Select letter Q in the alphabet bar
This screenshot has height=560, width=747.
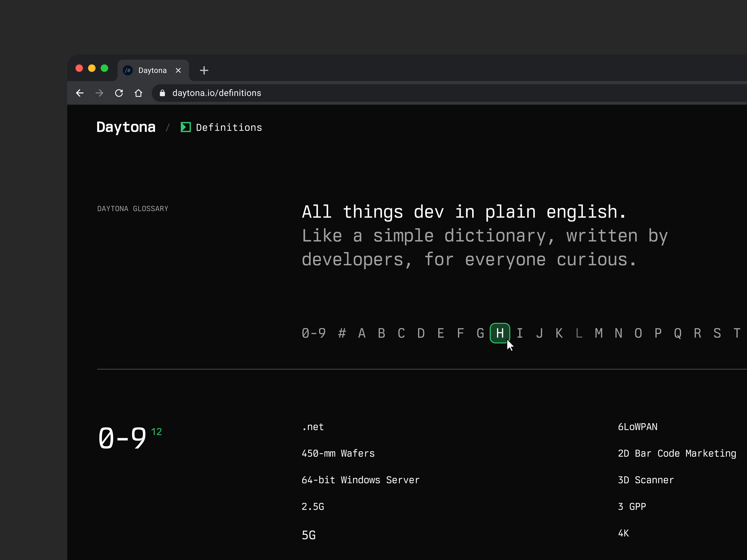(x=678, y=333)
